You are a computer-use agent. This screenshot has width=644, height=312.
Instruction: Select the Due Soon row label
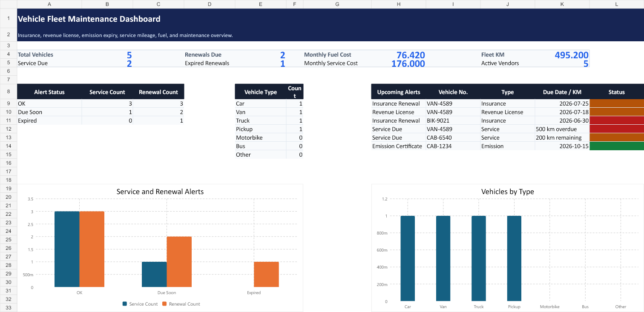(x=49, y=112)
